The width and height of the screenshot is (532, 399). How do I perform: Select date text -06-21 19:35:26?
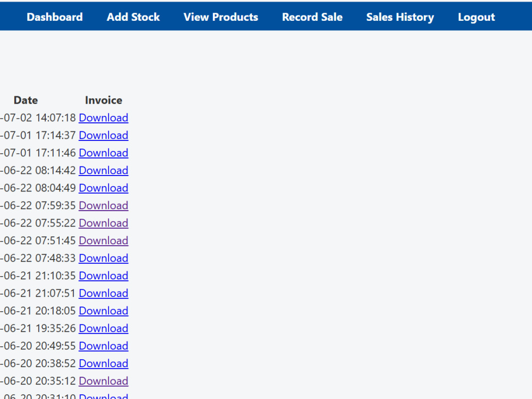click(38, 328)
